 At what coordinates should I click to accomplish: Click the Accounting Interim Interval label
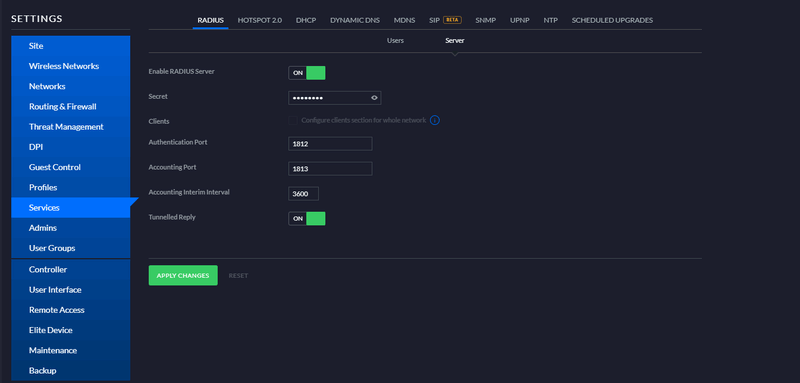[x=189, y=192]
